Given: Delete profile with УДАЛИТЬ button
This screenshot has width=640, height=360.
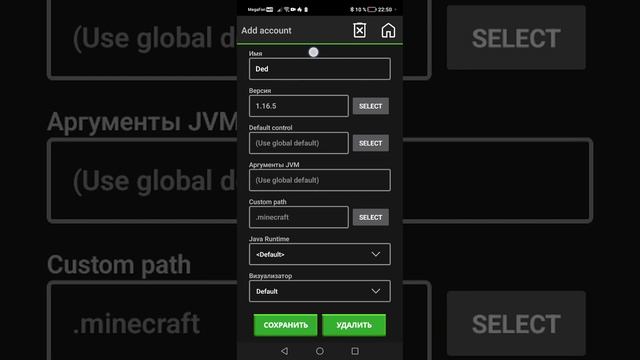Looking at the screenshot, I should pos(354,325).
